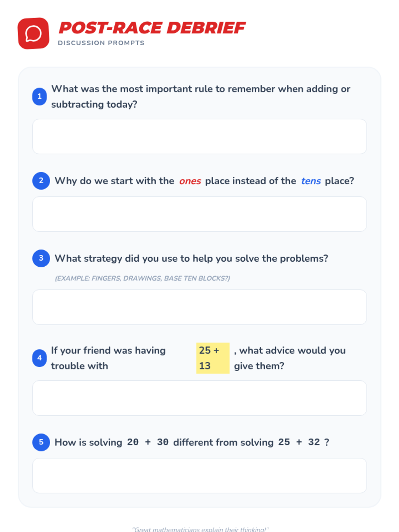Click the Post-Race Debrief title
This screenshot has height=532, width=399.
pos(152,28)
